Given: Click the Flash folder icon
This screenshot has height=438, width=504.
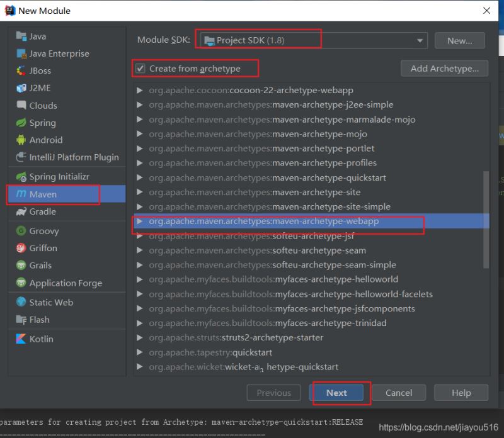Looking at the screenshot, I should point(21,320).
